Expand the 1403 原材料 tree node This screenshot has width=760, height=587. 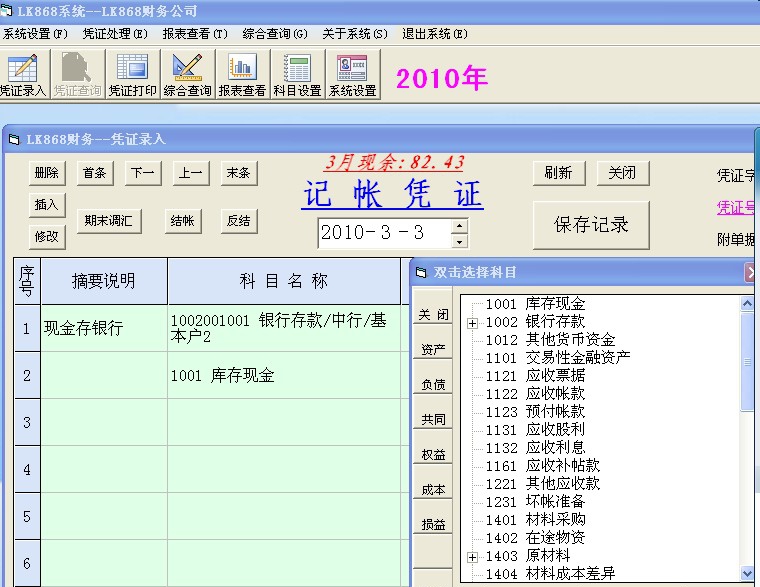point(473,557)
